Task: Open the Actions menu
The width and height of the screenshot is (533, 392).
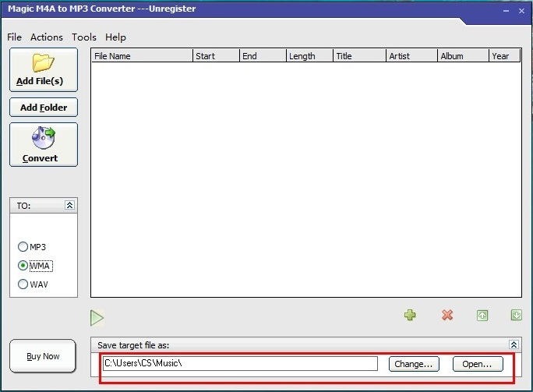Action: (47, 37)
